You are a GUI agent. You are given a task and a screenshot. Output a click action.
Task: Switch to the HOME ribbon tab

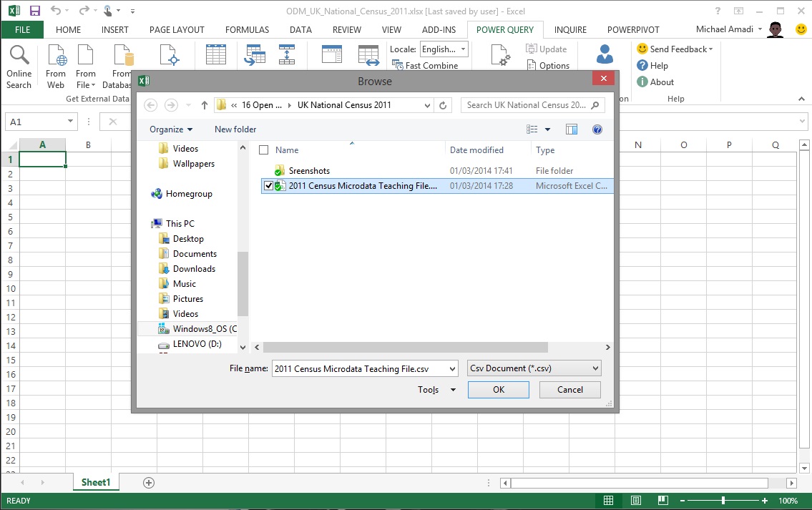[x=69, y=29]
